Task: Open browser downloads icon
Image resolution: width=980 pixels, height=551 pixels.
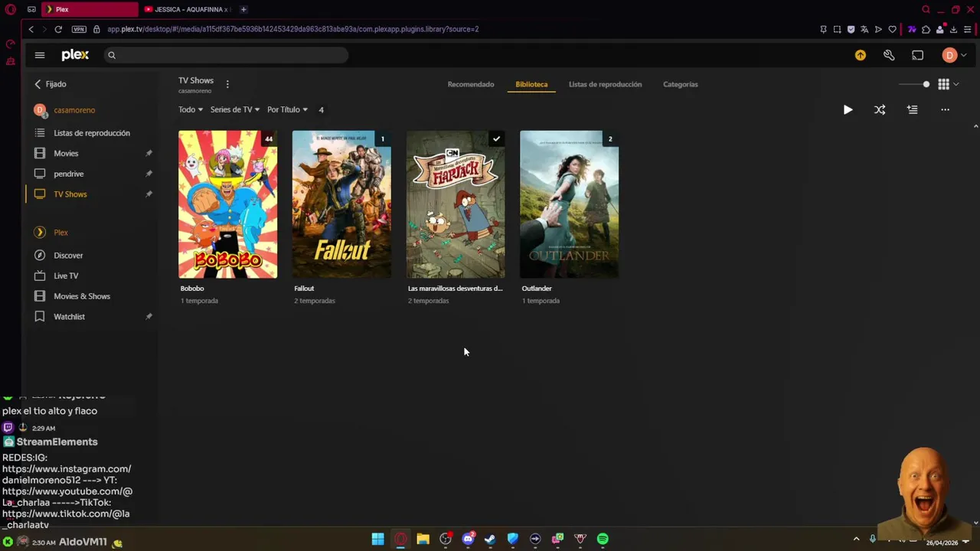Action: click(953, 29)
